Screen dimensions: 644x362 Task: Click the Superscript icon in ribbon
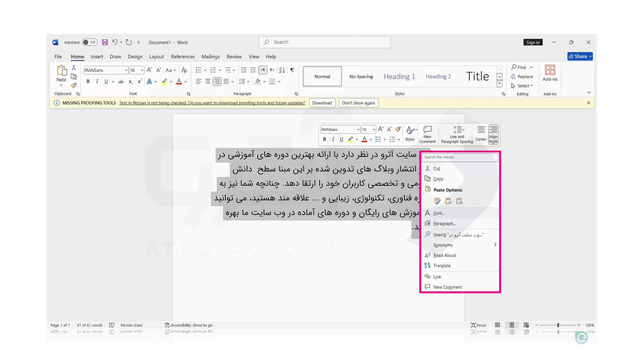coord(140,81)
